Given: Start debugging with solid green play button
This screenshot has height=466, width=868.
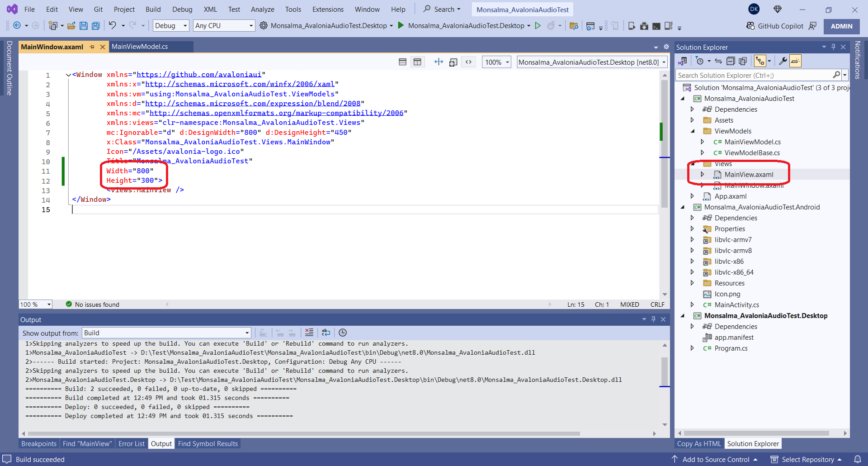Looking at the screenshot, I should 401,25.
